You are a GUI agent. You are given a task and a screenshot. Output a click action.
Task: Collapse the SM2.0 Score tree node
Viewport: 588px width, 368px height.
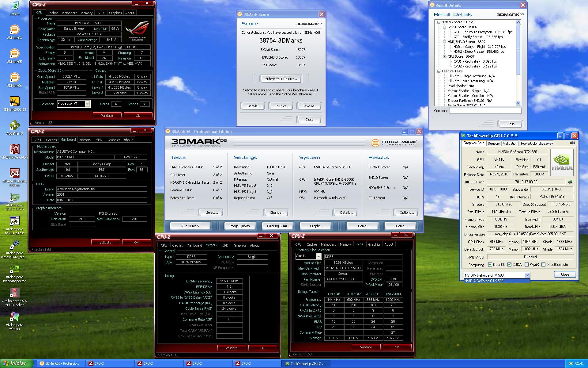point(444,27)
